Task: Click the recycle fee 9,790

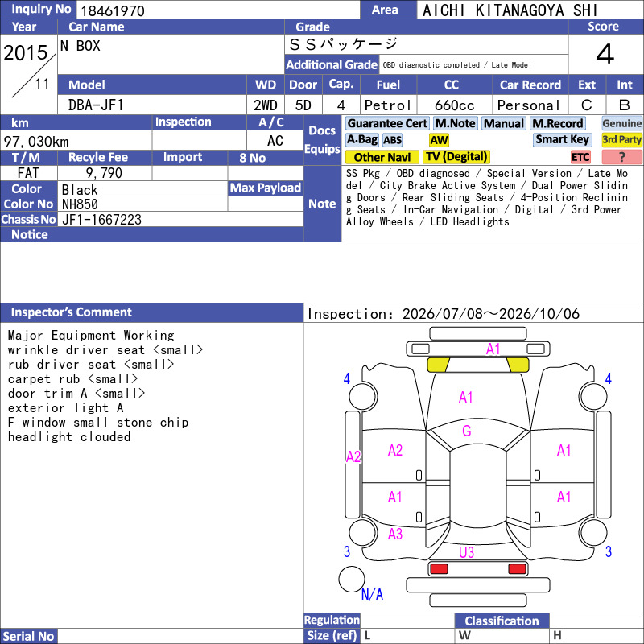Action: [x=104, y=173]
